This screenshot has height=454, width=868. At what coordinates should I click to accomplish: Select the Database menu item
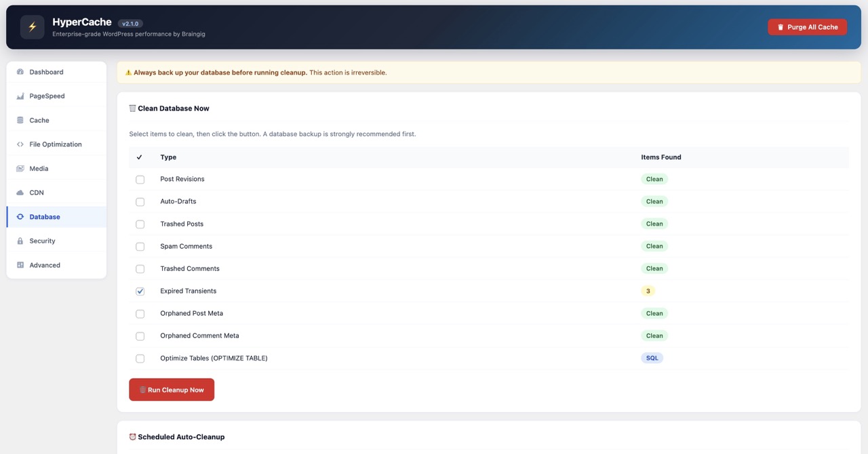(56, 217)
